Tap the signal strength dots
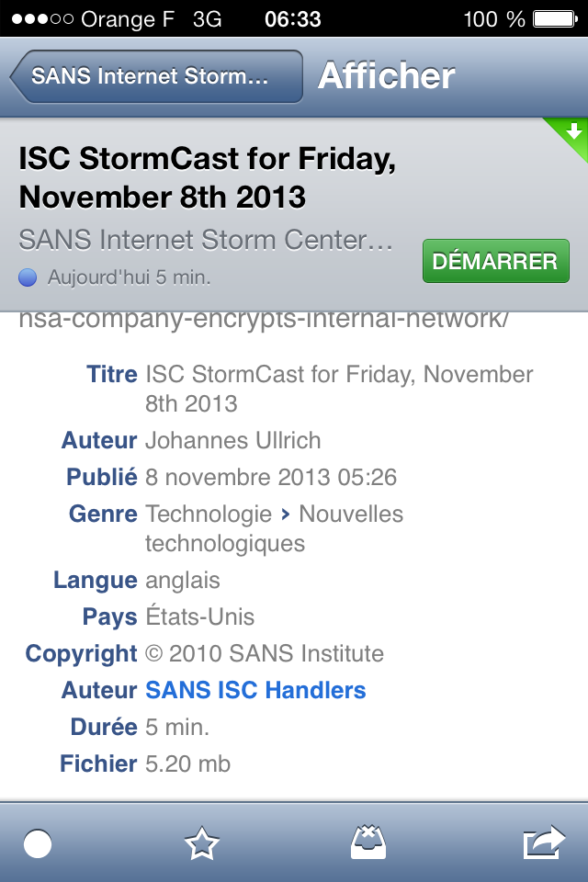The image size is (588, 882). point(41,18)
